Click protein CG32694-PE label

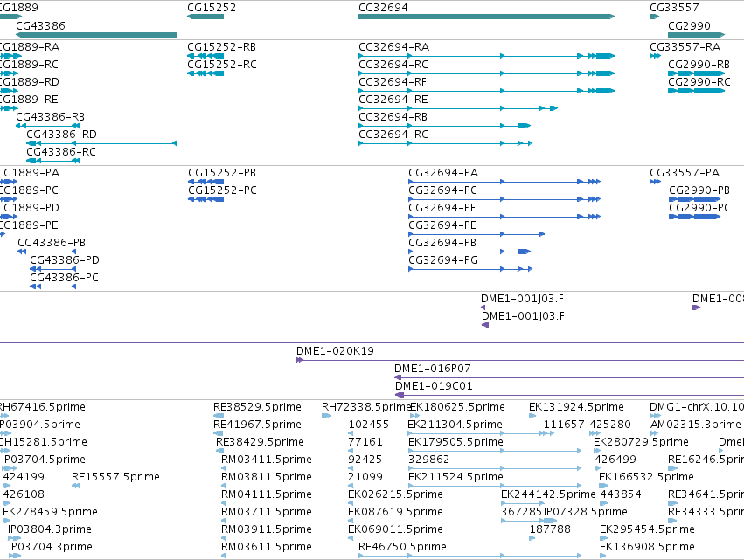442,225
